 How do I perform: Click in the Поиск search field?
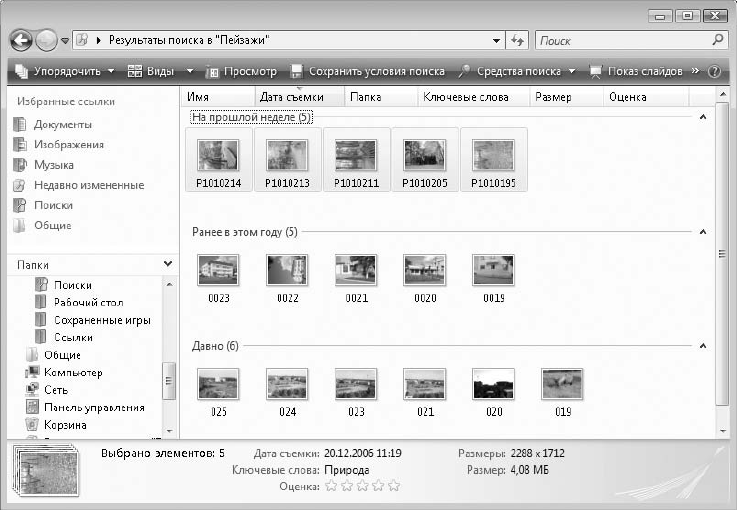click(x=620, y=41)
